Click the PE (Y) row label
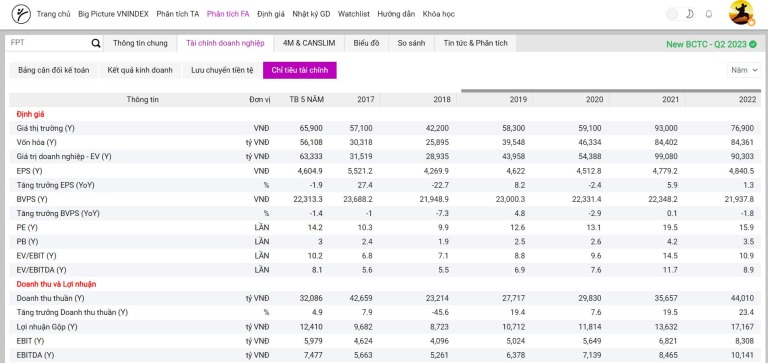 27,227
